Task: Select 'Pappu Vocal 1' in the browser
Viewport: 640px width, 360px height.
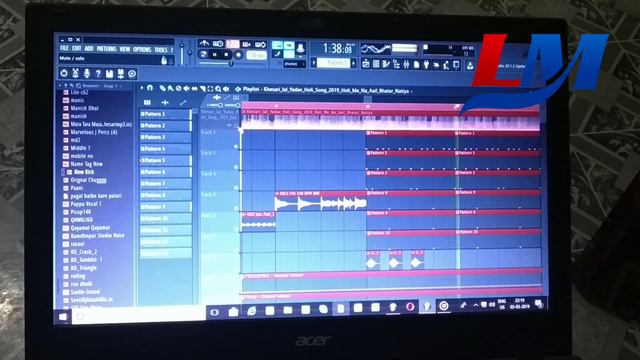Action: pyautogui.click(x=86, y=204)
